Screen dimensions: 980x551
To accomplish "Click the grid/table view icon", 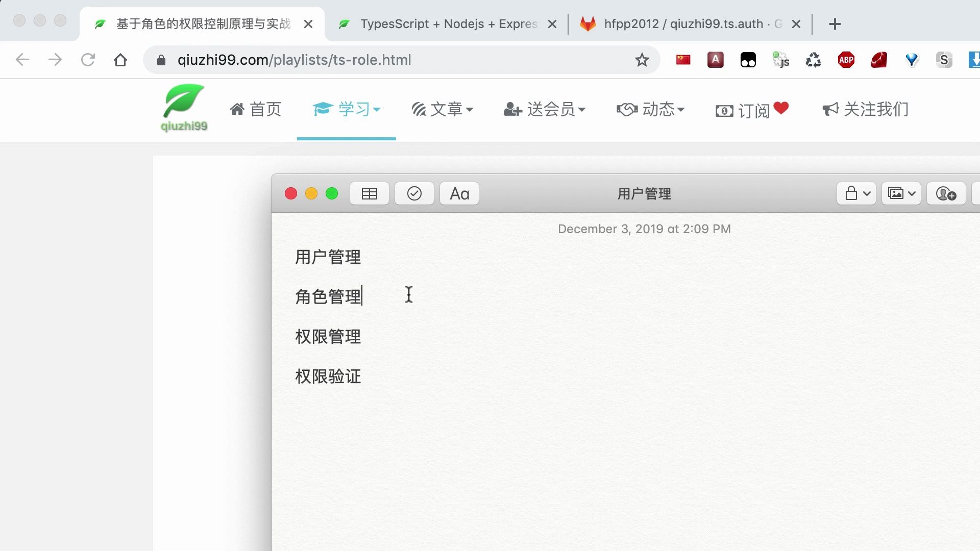I will pyautogui.click(x=369, y=194).
